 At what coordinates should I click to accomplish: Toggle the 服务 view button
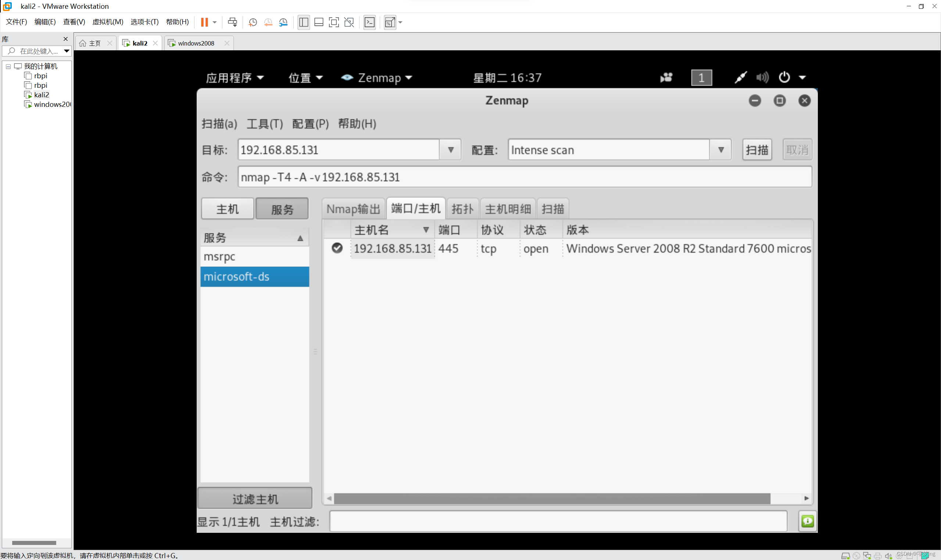pyautogui.click(x=282, y=209)
